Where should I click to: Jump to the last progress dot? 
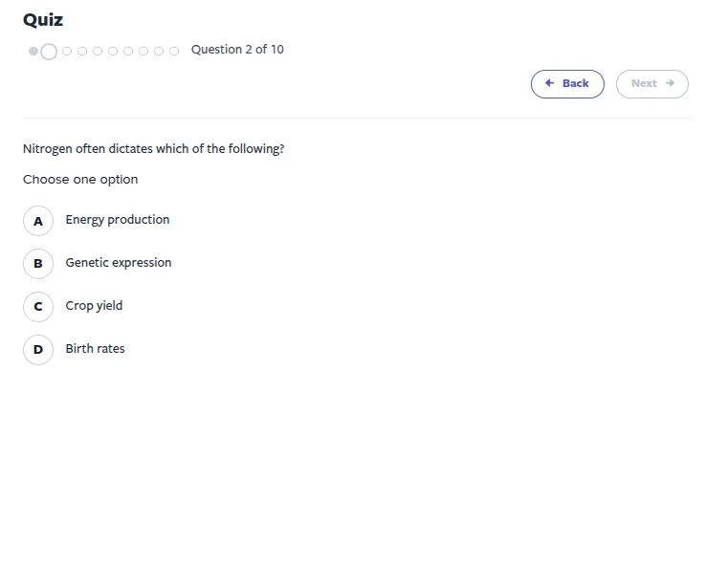174,51
